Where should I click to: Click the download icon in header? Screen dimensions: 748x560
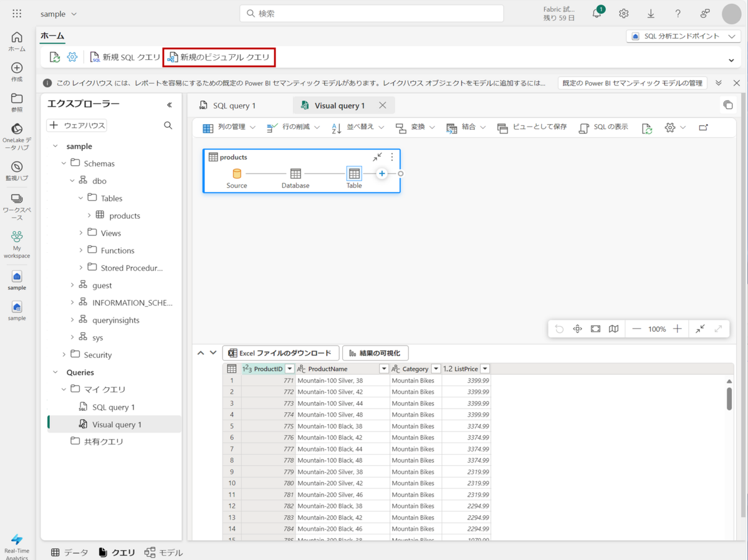[x=651, y=13]
